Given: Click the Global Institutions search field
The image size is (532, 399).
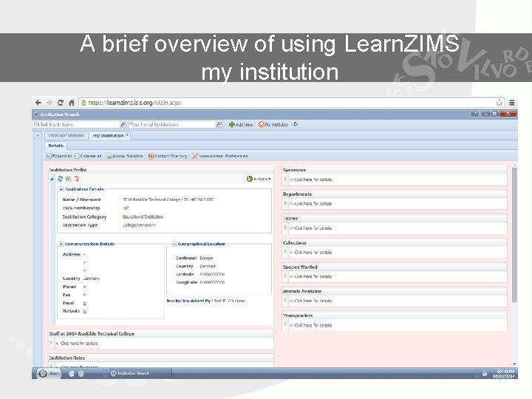Looking at the screenshot, I should coord(76,125).
